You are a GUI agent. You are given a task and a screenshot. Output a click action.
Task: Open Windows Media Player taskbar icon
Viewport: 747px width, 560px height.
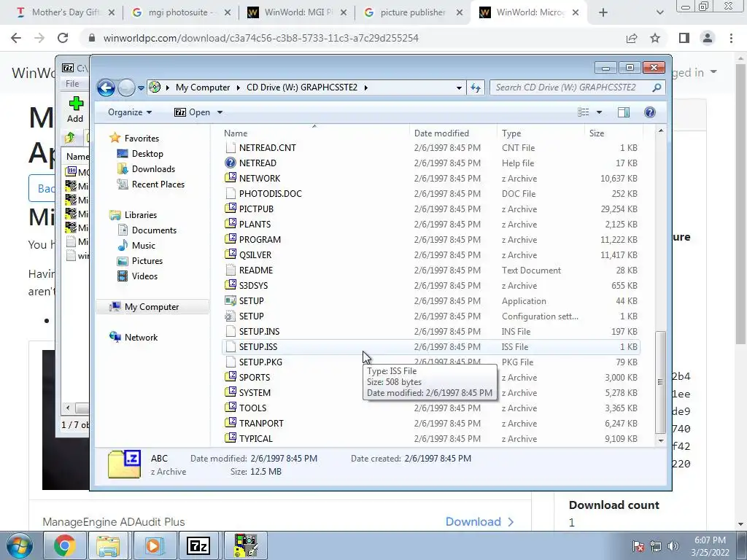click(x=153, y=545)
